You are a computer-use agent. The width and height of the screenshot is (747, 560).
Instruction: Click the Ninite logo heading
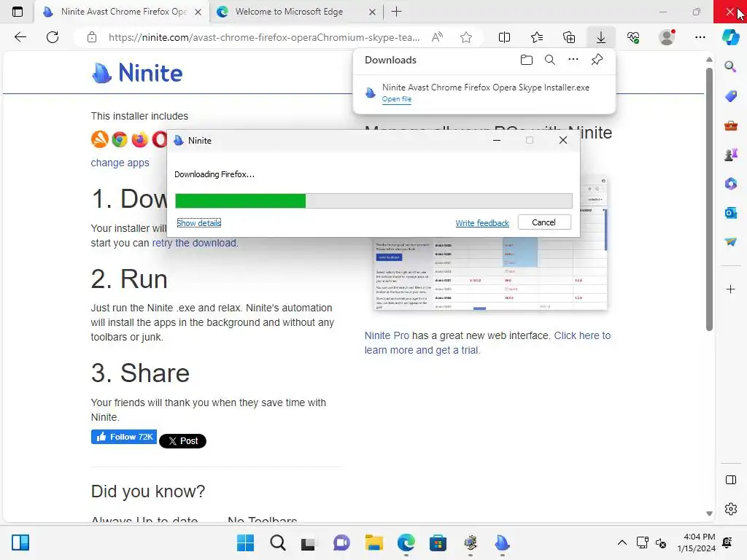coord(136,73)
